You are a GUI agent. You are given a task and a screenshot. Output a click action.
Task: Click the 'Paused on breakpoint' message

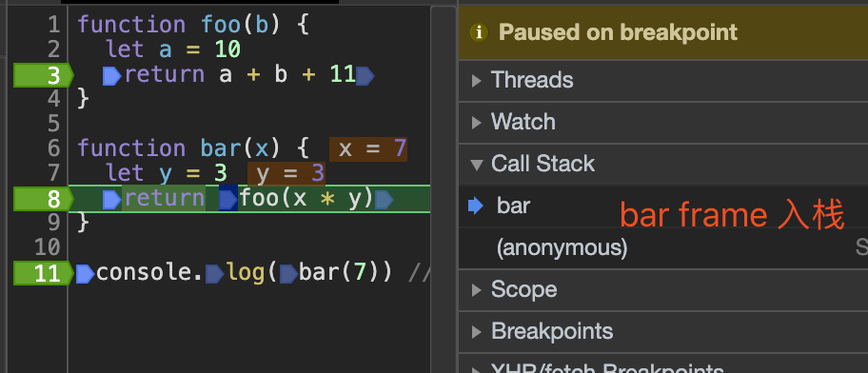[x=619, y=32]
